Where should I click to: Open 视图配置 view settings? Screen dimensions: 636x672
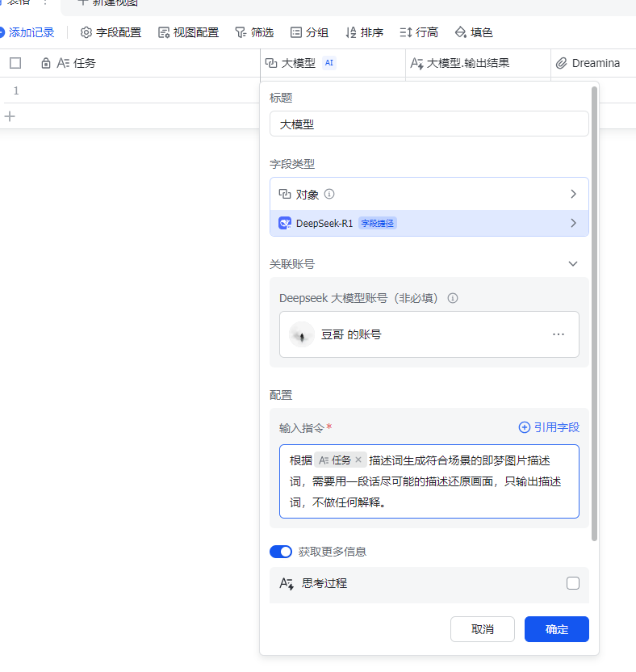tap(188, 32)
